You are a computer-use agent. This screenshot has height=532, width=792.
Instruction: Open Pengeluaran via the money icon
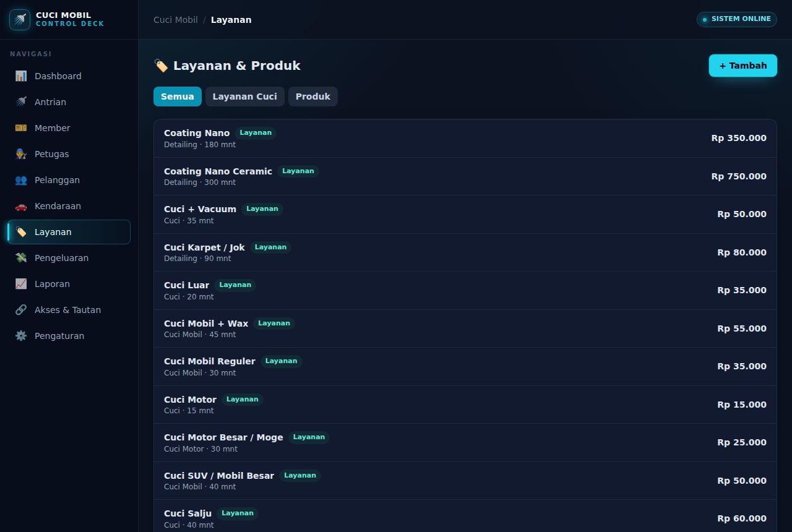point(21,258)
